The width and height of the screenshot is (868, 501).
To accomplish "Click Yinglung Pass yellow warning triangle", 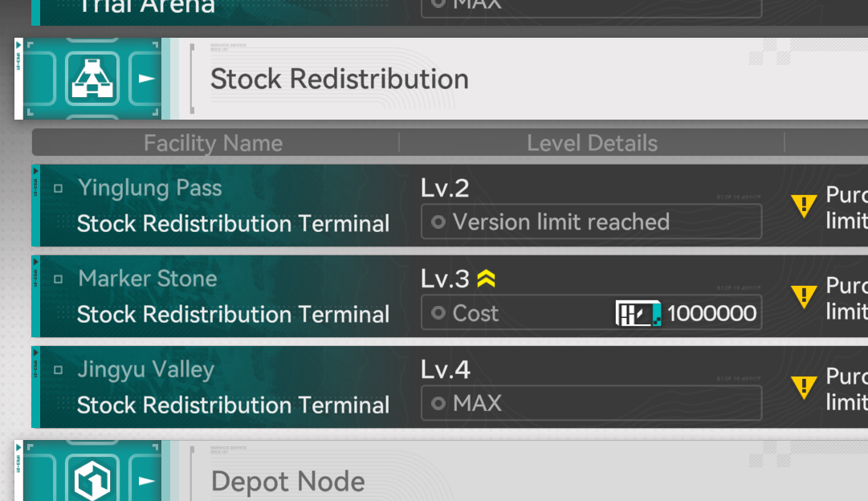I will (x=804, y=206).
